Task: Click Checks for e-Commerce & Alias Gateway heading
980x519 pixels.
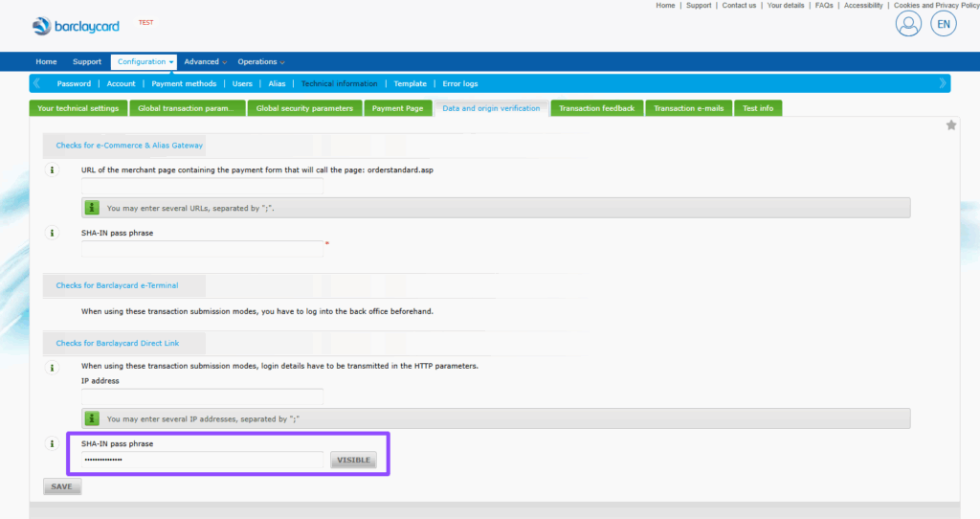Action: (x=129, y=145)
